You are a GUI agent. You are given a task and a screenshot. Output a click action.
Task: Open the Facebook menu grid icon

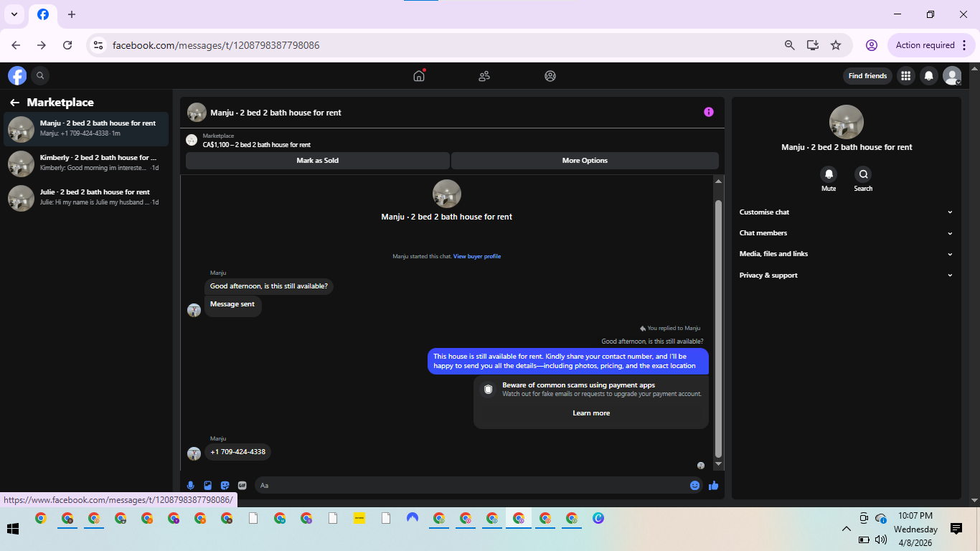[906, 75]
